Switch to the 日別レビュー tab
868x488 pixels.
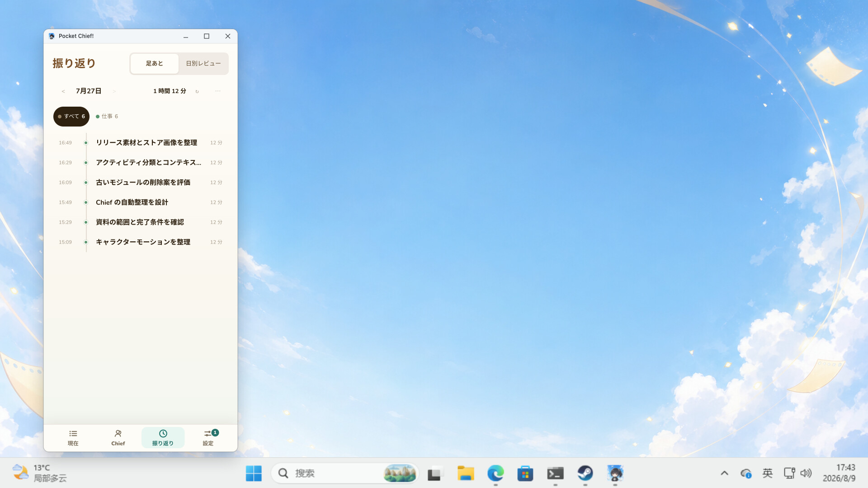[203, 64]
